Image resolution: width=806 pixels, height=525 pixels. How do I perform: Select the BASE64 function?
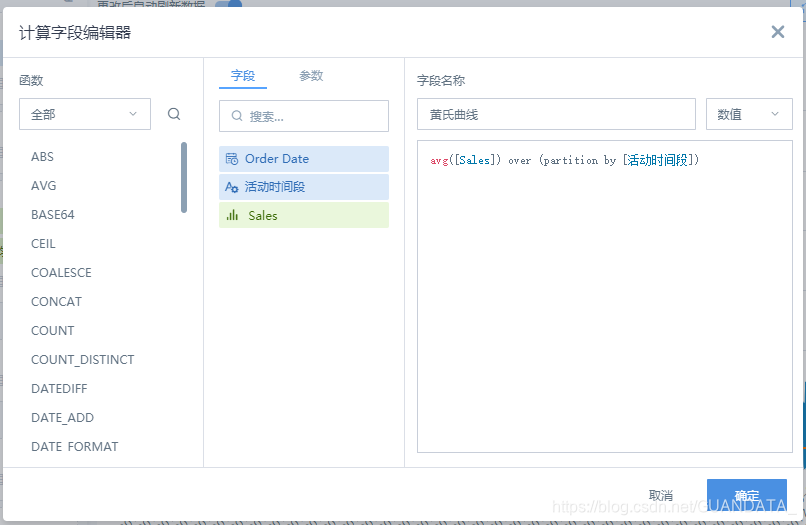[x=53, y=214]
